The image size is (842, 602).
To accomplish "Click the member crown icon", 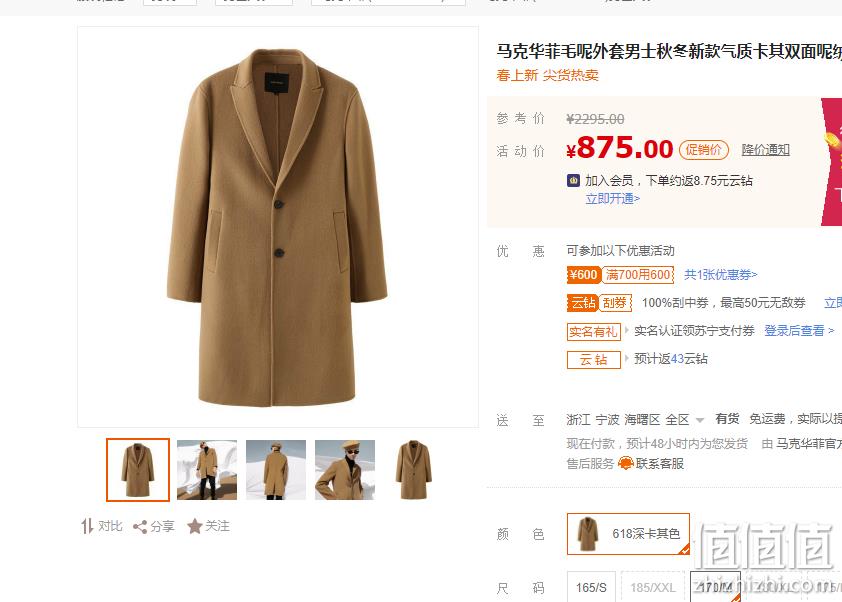I will pos(574,180).
